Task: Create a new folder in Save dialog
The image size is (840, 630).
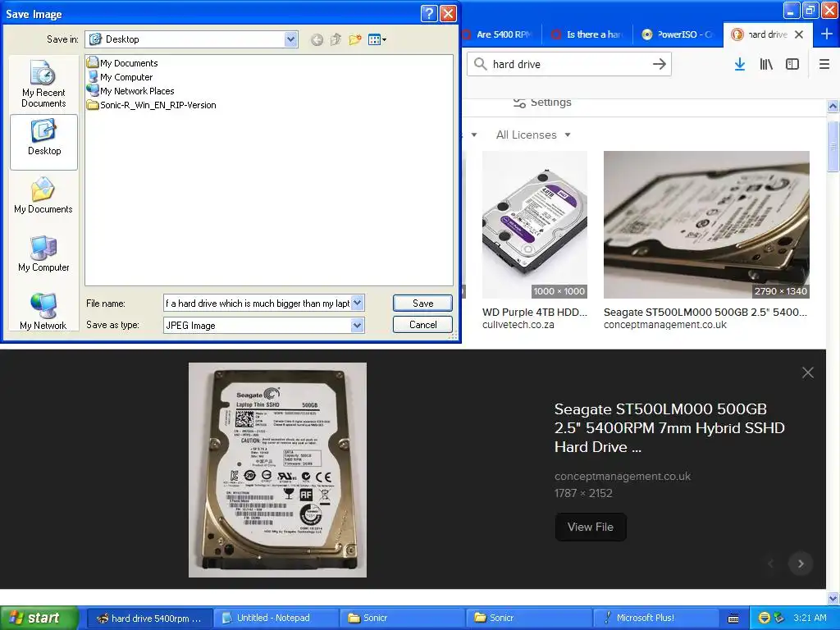Action: click(x=354, y=39)
